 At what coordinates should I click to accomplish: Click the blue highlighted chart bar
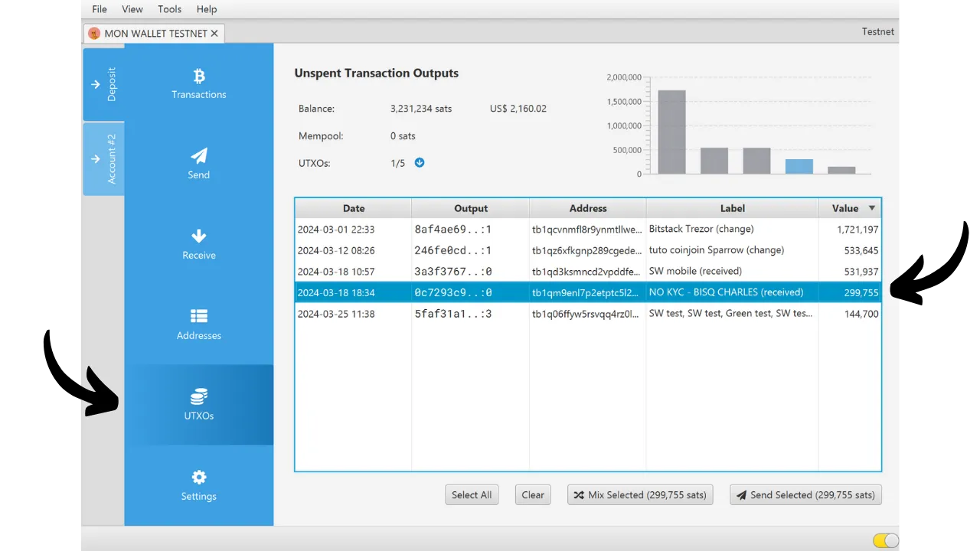(799, 166)
